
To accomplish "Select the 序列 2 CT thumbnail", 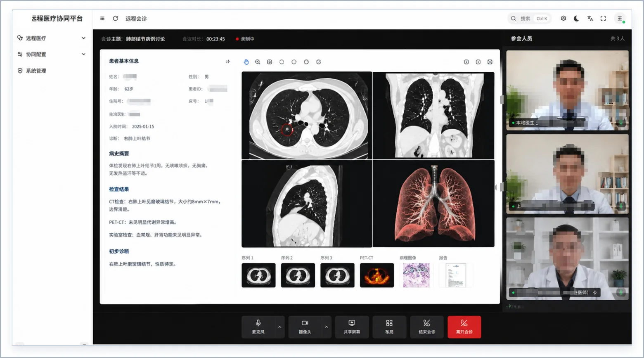I will [x=298, y=275].
